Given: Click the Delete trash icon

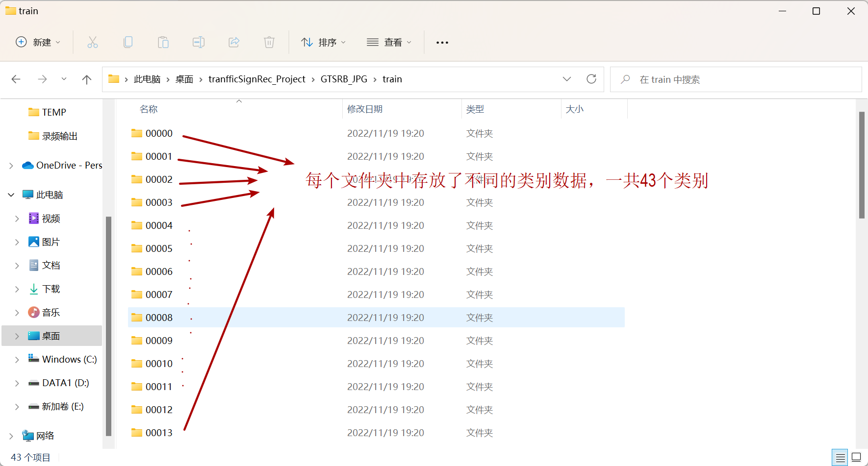Looking at the screenshot, I should pos(269,42).
